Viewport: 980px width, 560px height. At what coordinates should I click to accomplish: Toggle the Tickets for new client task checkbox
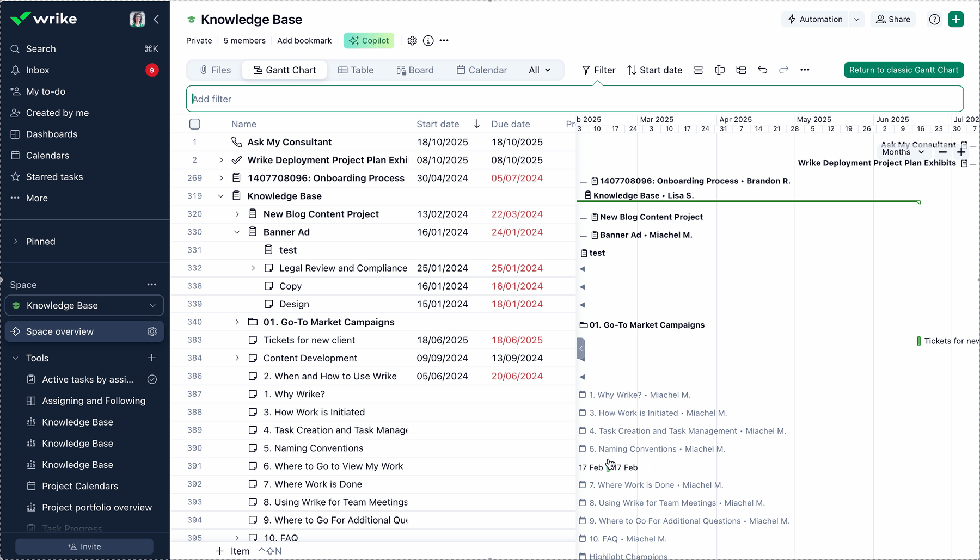[253, 340]
